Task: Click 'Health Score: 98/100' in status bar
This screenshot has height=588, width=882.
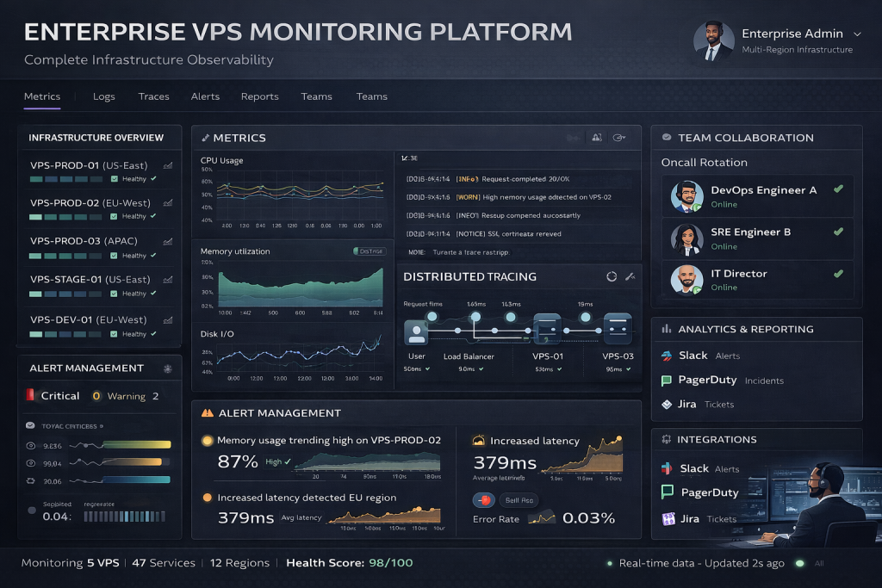Action: [x=350, y=563]
